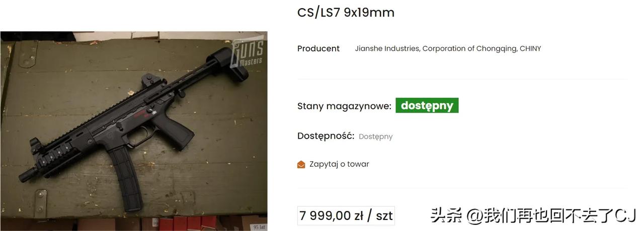This screenshot has width=644, height=231.
Task: Open the Zapytaj o towar inquiry link
Action: point(339,164)
